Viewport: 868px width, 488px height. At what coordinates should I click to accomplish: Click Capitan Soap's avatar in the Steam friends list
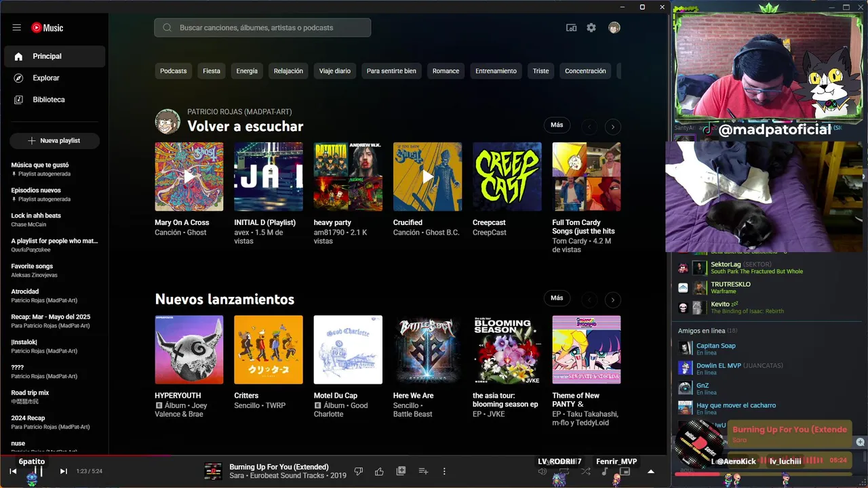(x=685, y=348)
